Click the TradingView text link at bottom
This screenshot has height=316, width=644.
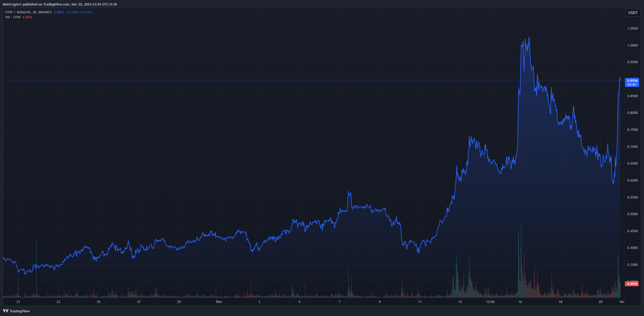coord(20,311)
